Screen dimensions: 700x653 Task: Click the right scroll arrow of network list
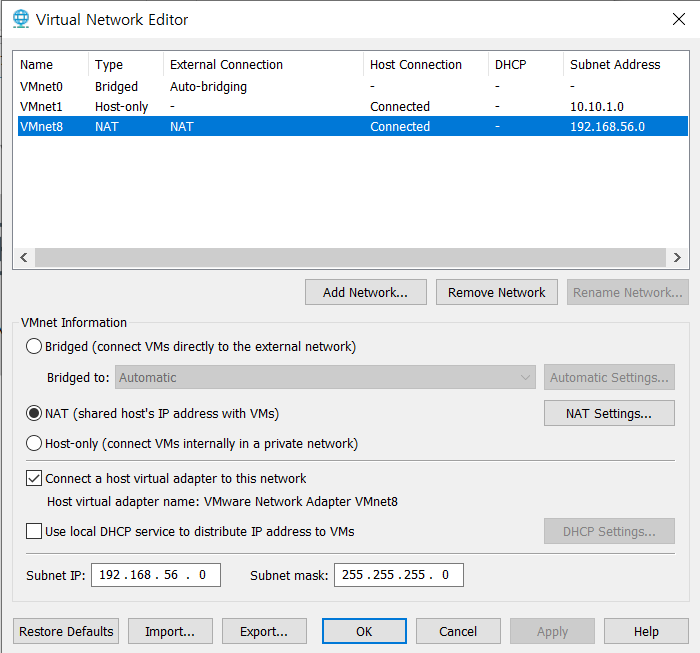click(x=677, y=258)
